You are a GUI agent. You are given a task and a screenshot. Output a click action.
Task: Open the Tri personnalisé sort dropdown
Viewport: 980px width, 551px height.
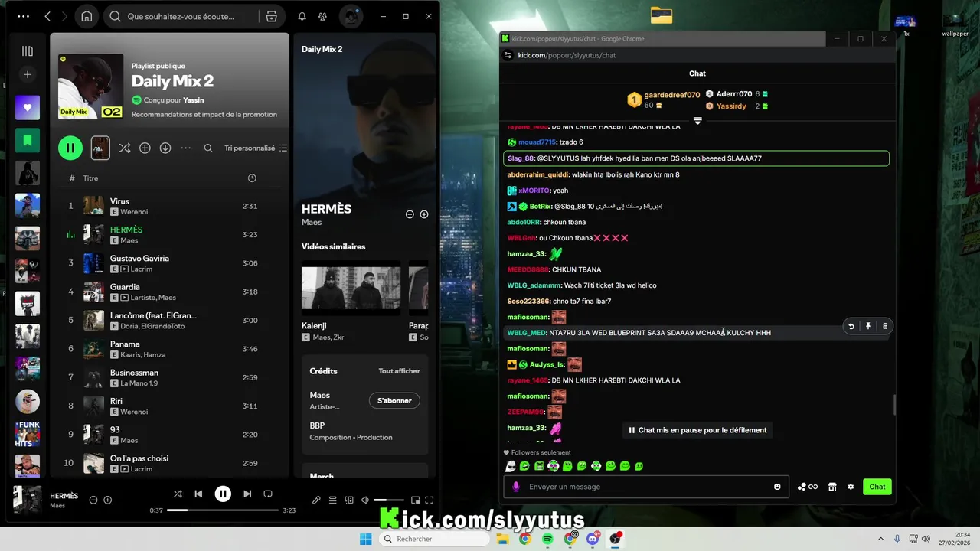[256, 148]
